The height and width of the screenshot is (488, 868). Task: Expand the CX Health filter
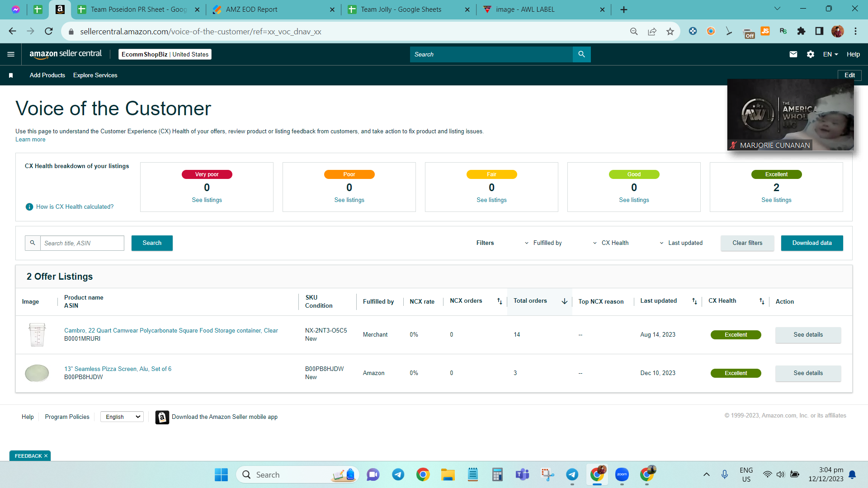(611, 243)
